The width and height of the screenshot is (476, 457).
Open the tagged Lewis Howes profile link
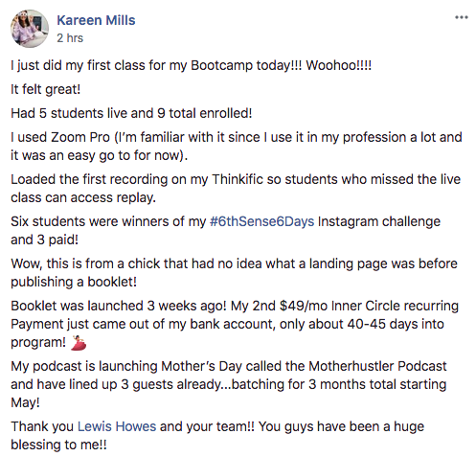click(x=117, y=426)
